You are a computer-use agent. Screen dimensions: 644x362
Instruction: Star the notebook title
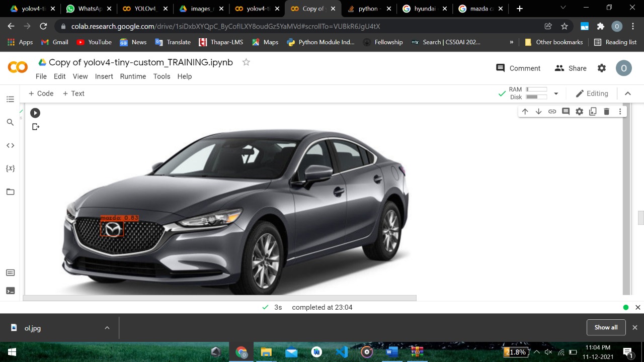246,62
